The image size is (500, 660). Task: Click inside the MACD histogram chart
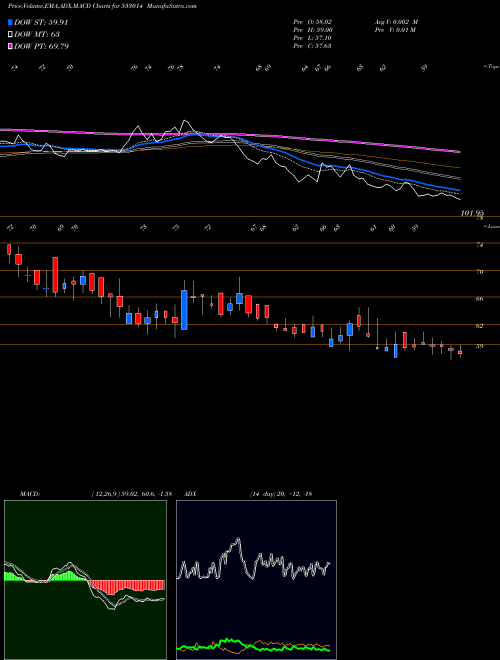(85, 580)
